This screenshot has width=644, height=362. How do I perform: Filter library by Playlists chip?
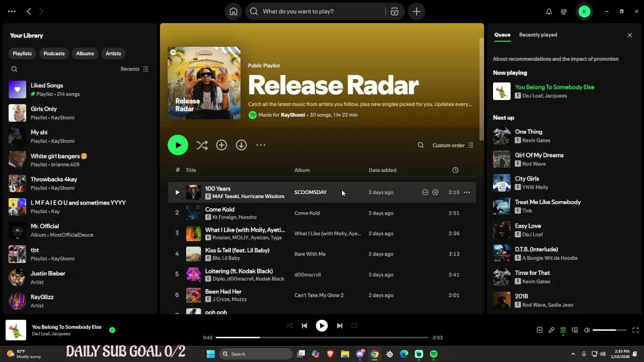[22, 53]
